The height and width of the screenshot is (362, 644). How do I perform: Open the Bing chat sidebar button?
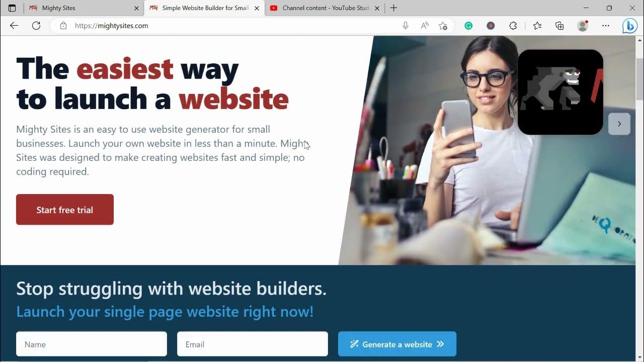click(x=629, y=26)
